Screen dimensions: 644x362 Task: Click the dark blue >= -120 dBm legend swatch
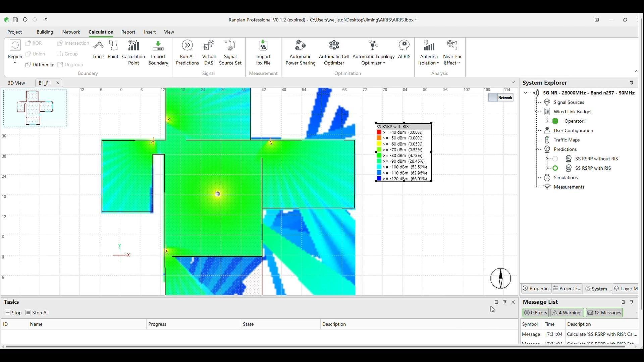[379, 179]
